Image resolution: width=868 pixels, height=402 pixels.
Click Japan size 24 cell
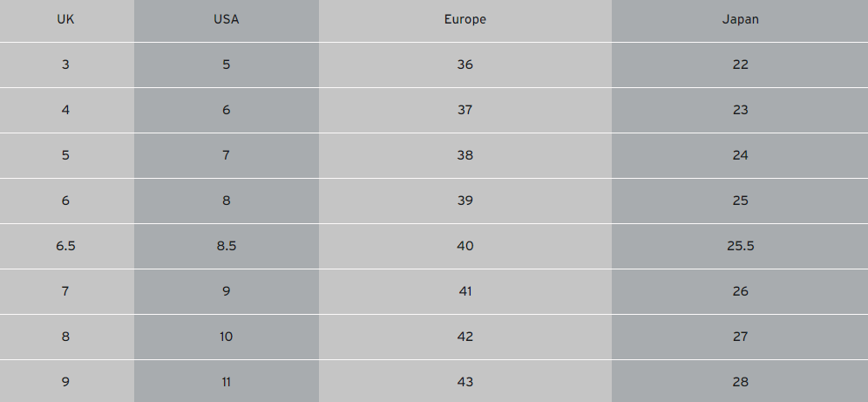coord(740,155)
